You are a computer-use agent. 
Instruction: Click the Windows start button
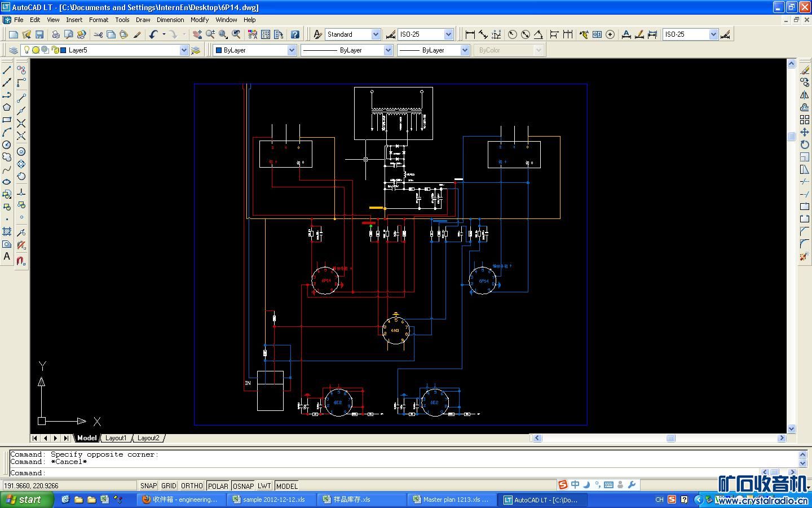tap(27, 500)
